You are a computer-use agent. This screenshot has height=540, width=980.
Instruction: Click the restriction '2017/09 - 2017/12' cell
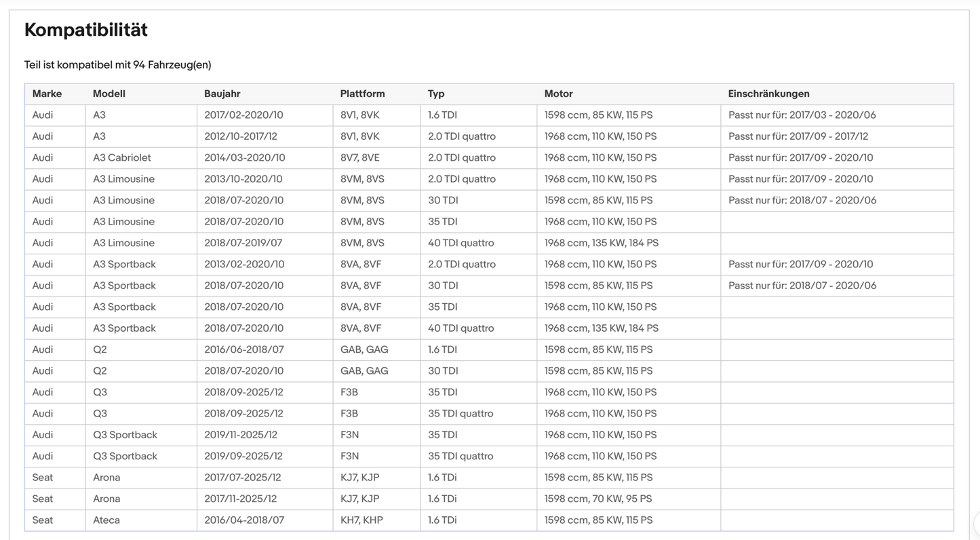tap(837, 136)
